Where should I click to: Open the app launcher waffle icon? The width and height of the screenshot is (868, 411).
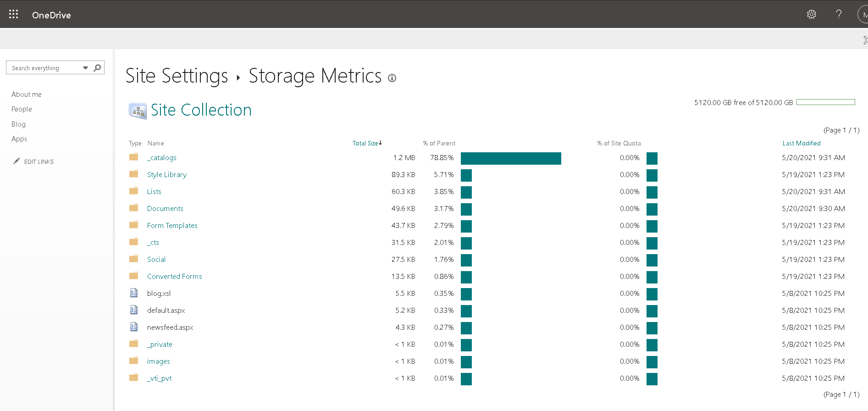[14, 14]
